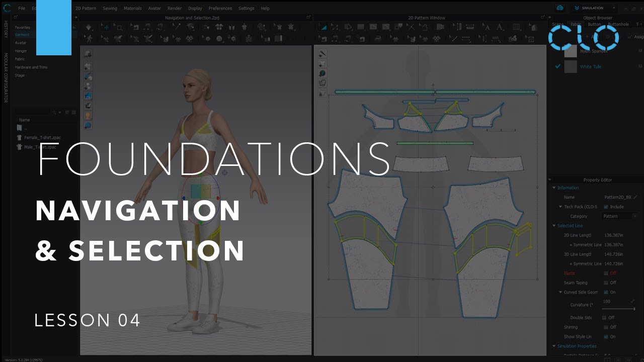Click the CLO cloud connect icon
Image resolution: width=644 pixels, height=362 pixels.
560,8
